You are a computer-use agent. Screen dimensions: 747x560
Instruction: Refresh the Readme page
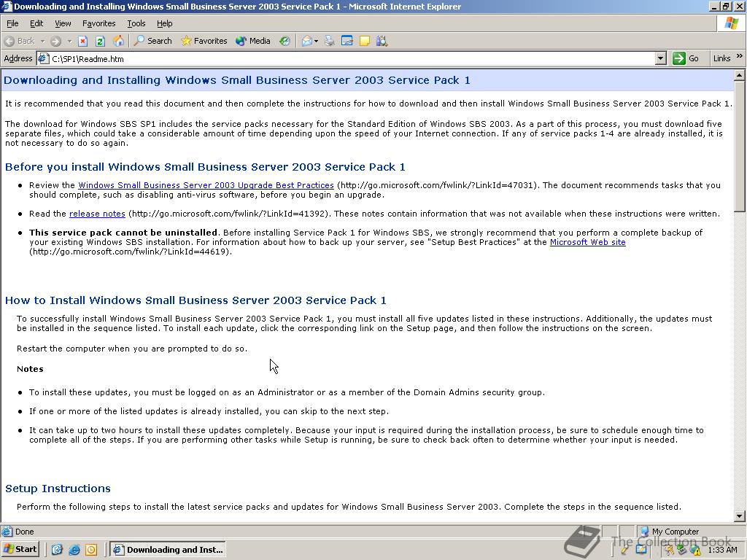[100, 41]
